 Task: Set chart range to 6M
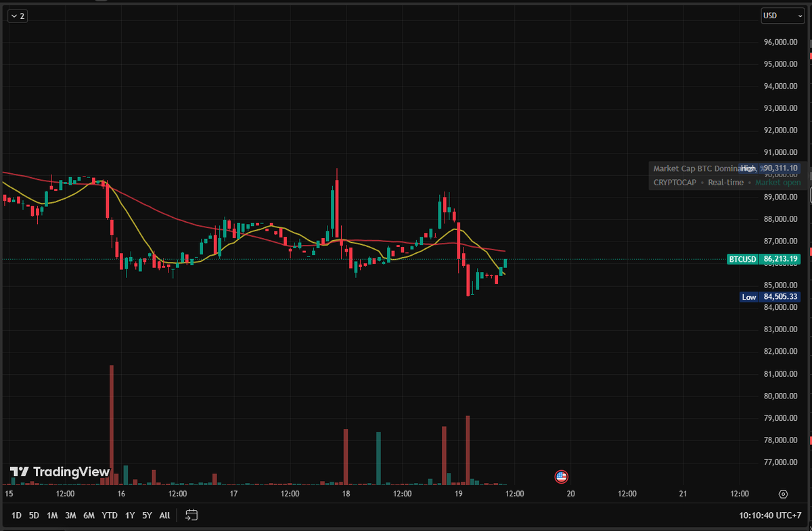point(89,515)
